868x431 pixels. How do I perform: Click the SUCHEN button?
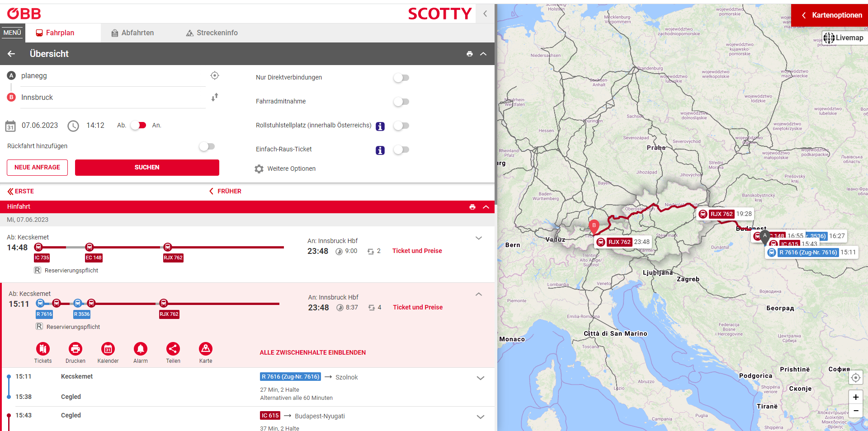[147, 167]
